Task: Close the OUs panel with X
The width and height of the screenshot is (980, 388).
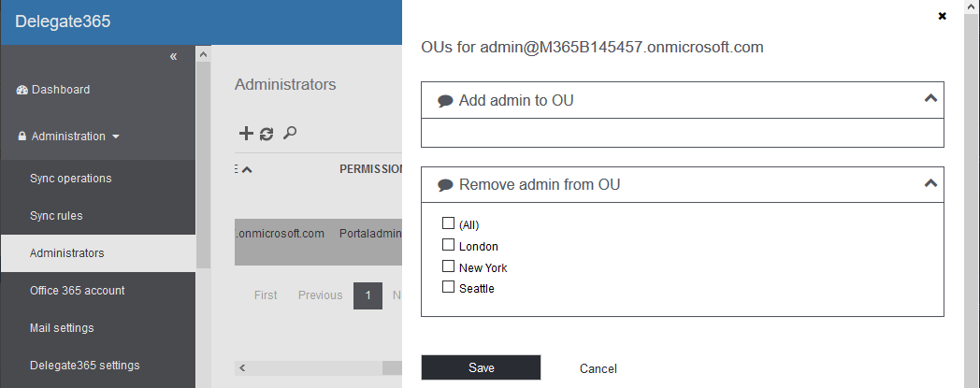Action: pos(942,16)
